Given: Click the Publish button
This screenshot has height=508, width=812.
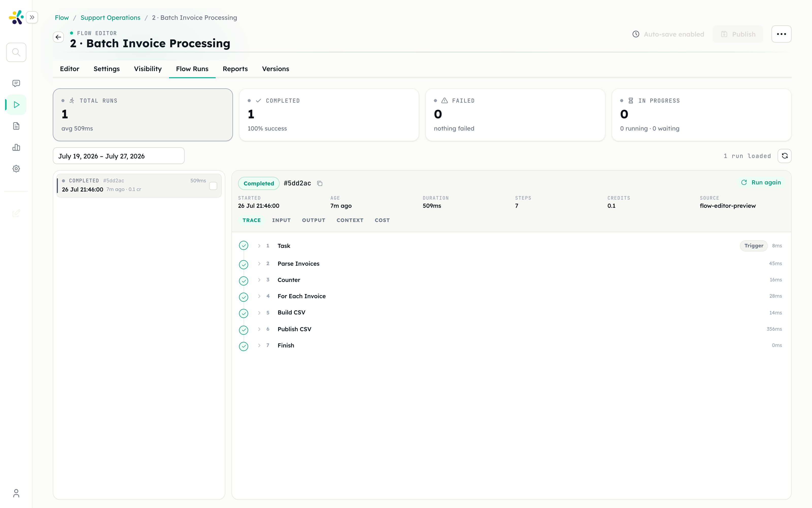Looking at the screenshot, I should 738,34.
